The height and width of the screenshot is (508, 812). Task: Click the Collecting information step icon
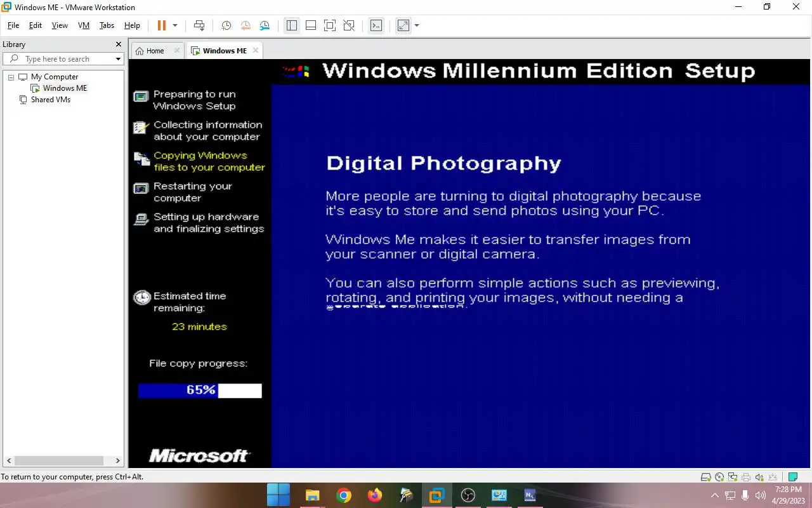tap(141, 128)
